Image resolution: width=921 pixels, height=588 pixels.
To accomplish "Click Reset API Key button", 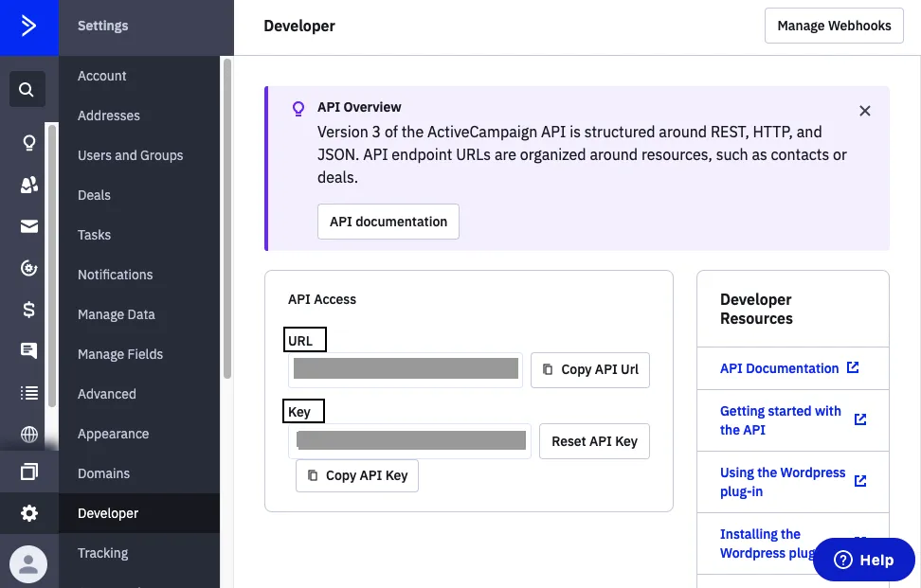I will (594, 441).
